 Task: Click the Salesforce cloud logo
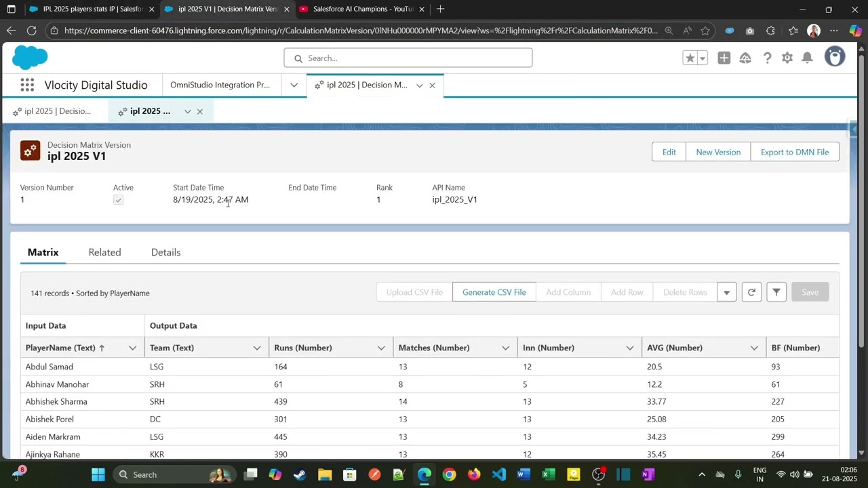point(30,58)
